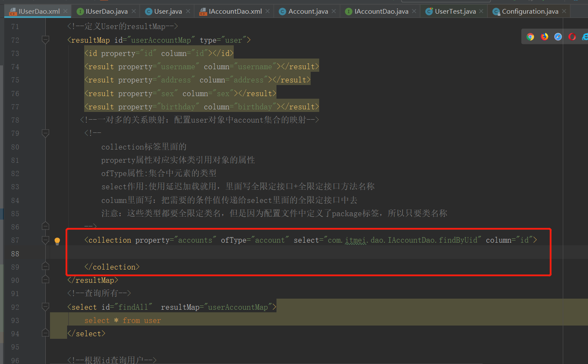Switch to the IAccountDao.java tab
This screenshot has height=364, width=588.
pos(381,11)
